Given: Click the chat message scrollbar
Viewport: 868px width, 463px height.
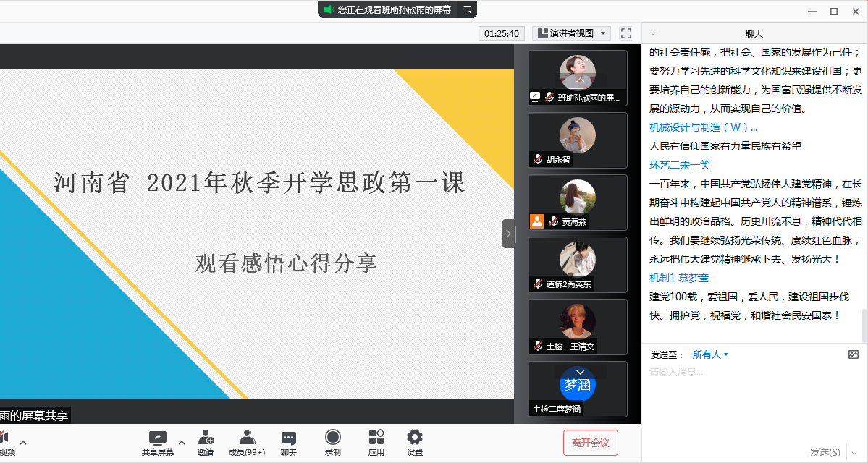Looking at the screenshot, I should coord(863,325).
